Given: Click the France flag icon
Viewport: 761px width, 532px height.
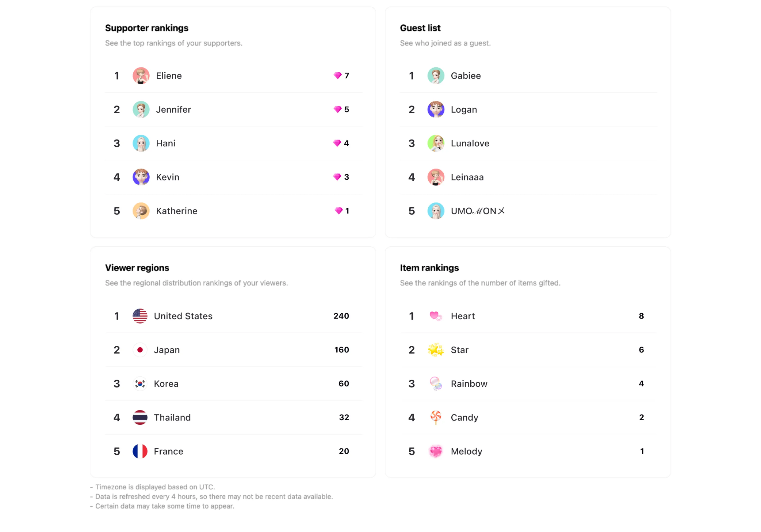Looking at the screenshot, I should tap(140, 451).
